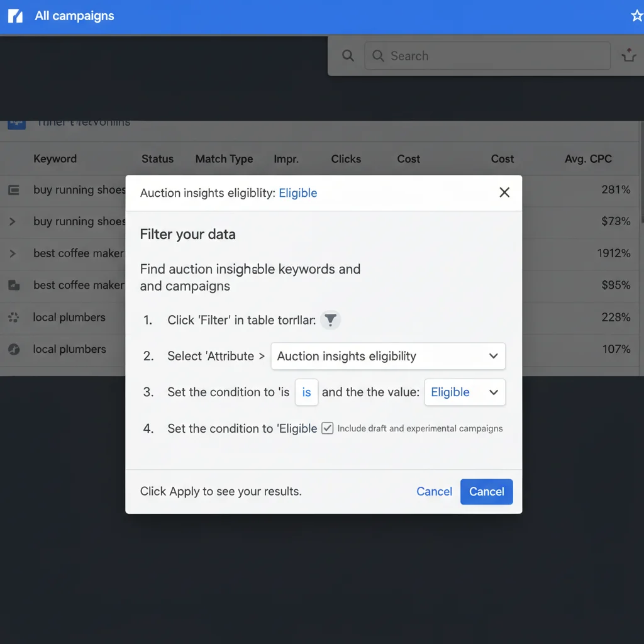Click the Cost header next to Avg. CPC
Image resolution: width=644 pixels, height=644 pixels.
click(502, 159)
